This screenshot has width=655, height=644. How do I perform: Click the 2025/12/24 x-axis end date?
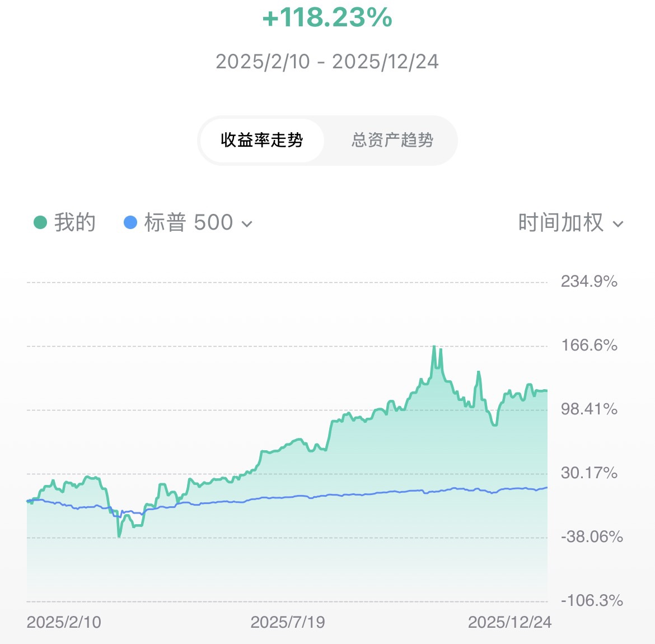pyautogui.click(x=509, y=622)
